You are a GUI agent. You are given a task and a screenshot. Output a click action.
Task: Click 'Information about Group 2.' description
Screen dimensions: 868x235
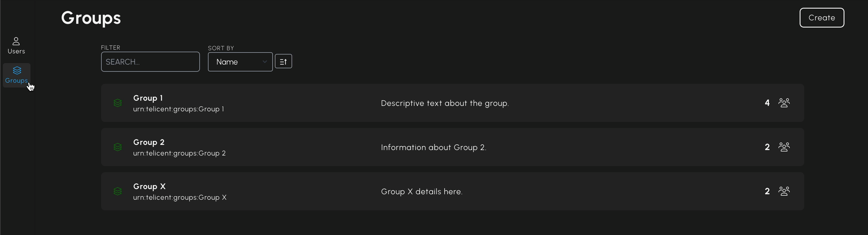tap(434, 147)
